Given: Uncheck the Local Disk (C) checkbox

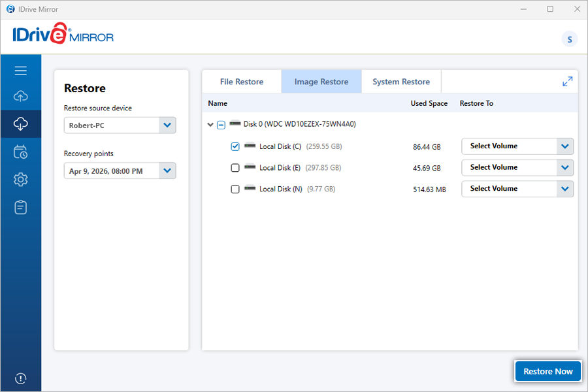Looking at the screenshot, I should (235, 147).
